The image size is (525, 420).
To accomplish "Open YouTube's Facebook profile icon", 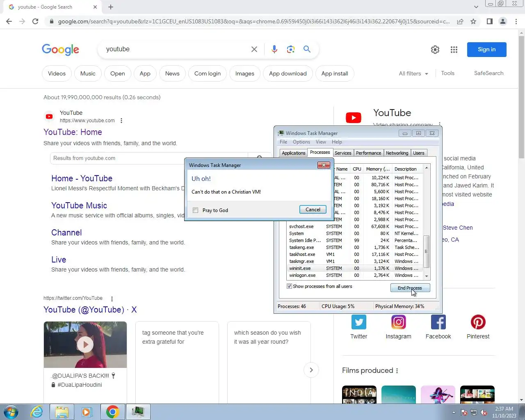I will point(438,322).
